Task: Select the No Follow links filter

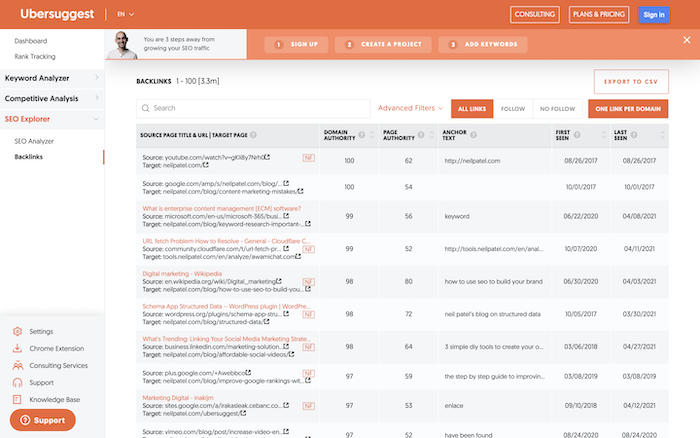Action: coord(558,109)
